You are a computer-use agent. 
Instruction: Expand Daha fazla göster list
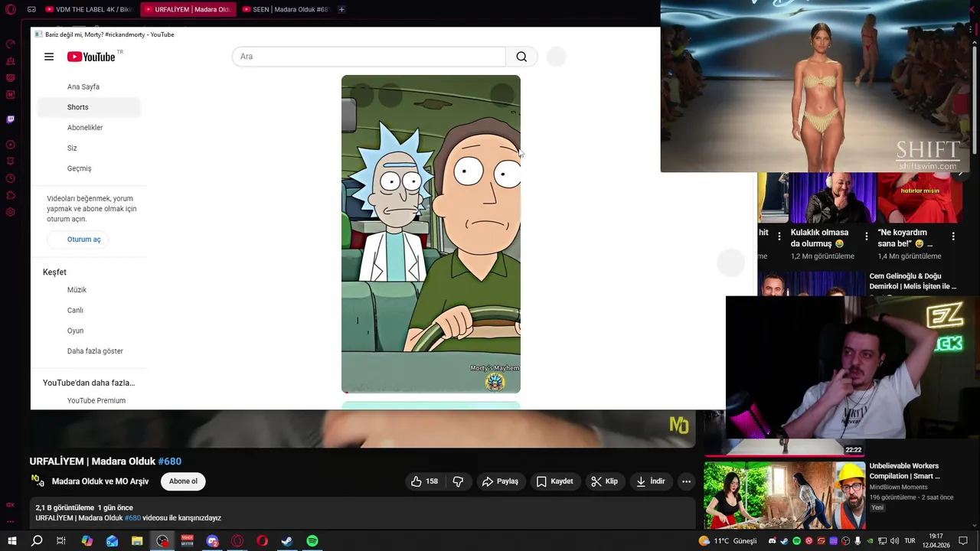(x=89, y=351)
